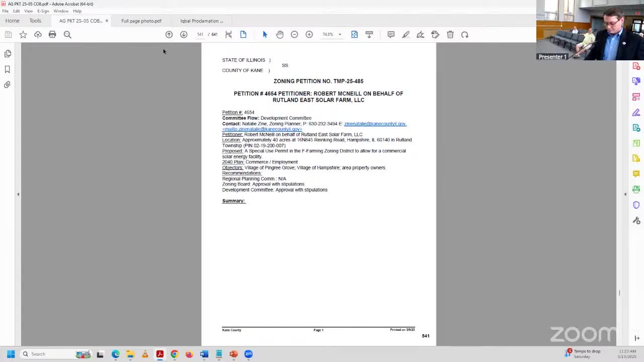Click the Presenter 1 video thumbnail
Screen dimensions: 644x362
click(x=590, y=30)
